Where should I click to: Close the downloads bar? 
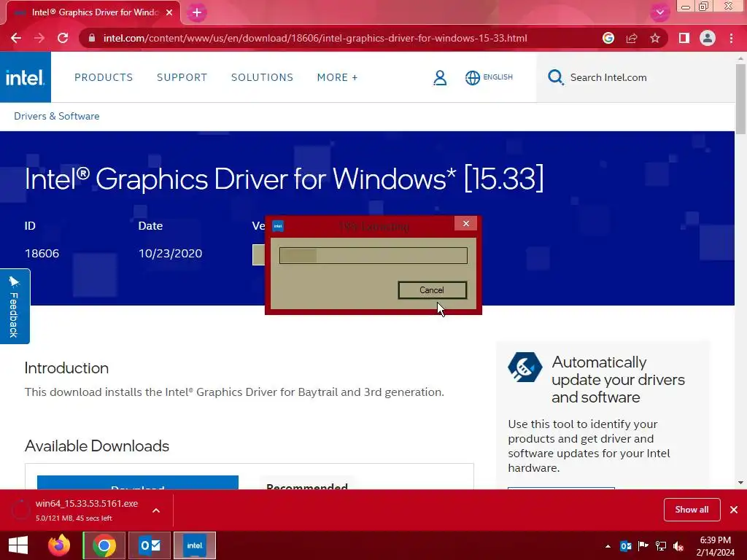(734, 510)
